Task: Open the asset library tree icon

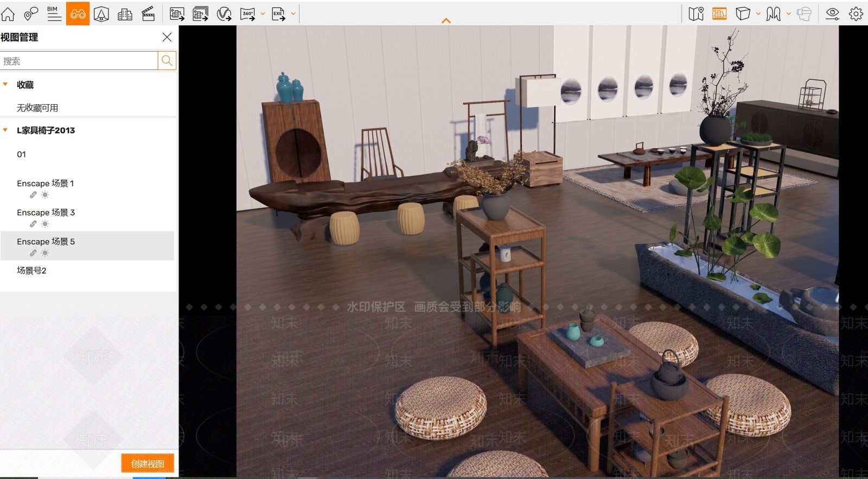Action: click(x=101, y=14)
